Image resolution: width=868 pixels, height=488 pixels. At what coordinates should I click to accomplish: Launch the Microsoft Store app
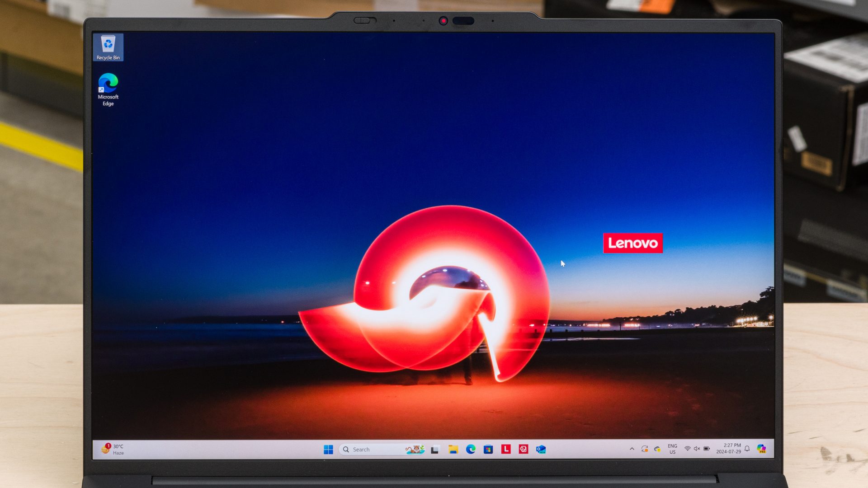click(x=489, y=449)
